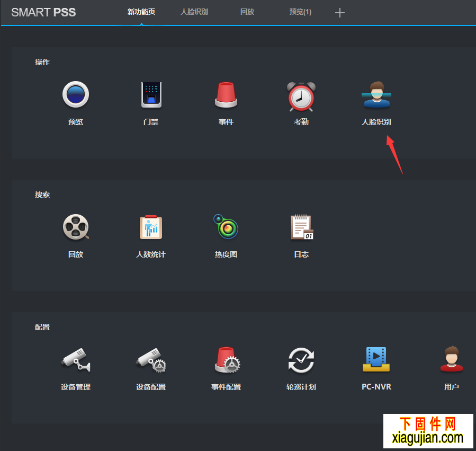This screenshot has height=451, width=476.
Task: Click the PC-NVR text label
Action: click(x=376, y=387)
